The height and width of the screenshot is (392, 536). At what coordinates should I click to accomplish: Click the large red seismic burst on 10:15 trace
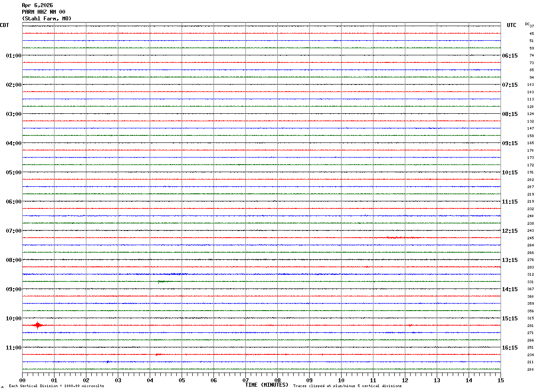pos(38,326)
